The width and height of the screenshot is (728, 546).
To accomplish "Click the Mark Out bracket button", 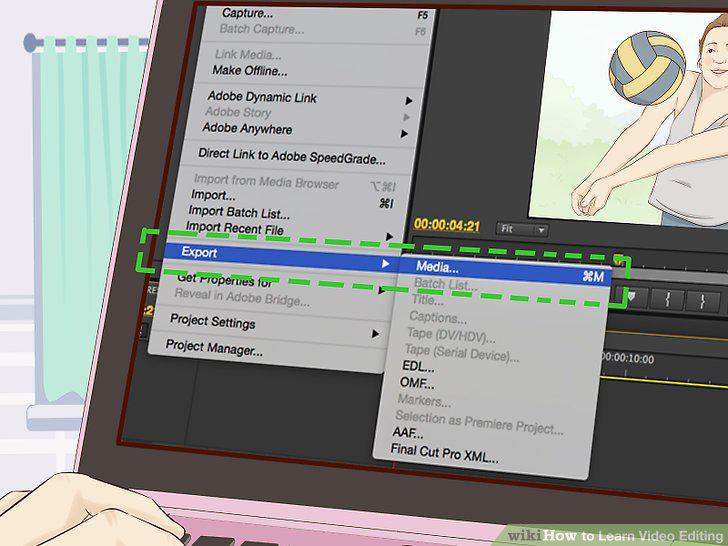I will 702,302.
